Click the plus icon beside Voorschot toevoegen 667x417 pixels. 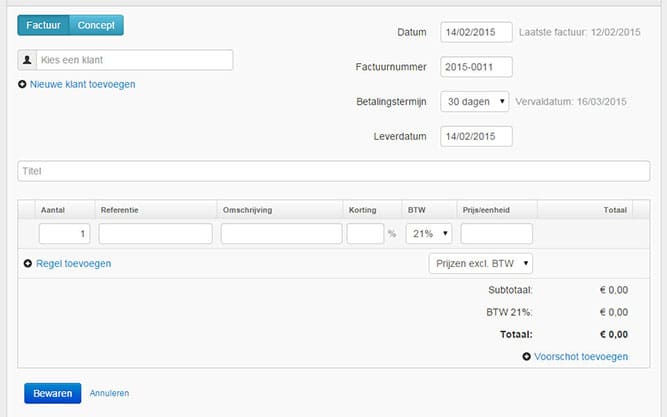point(527,357)
